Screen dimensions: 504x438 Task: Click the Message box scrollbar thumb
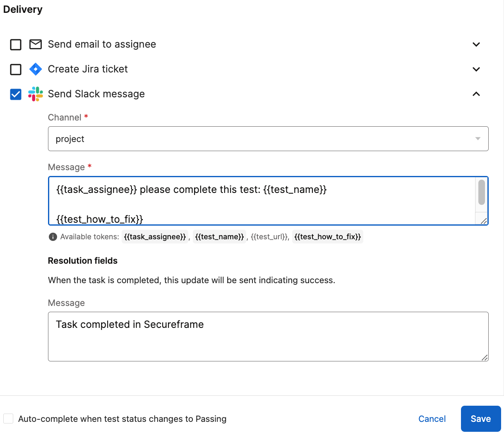pyautogui.click(x=481, y=193)
